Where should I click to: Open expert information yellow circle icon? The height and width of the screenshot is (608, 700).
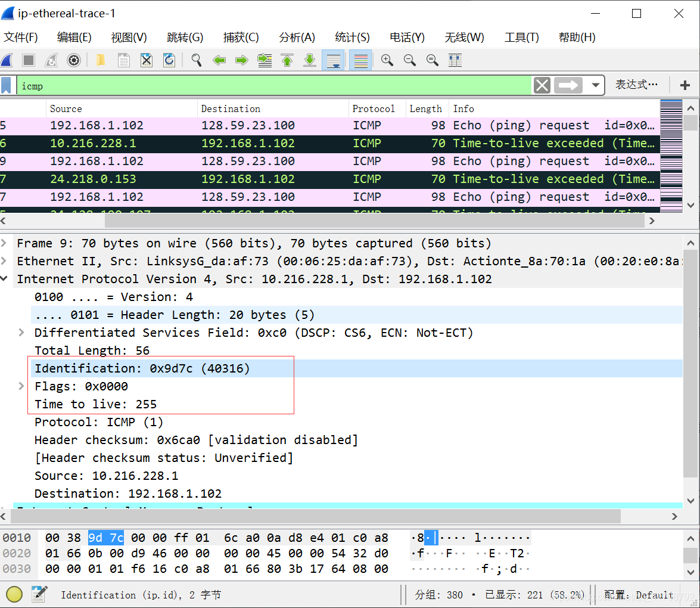coord(14,594)
